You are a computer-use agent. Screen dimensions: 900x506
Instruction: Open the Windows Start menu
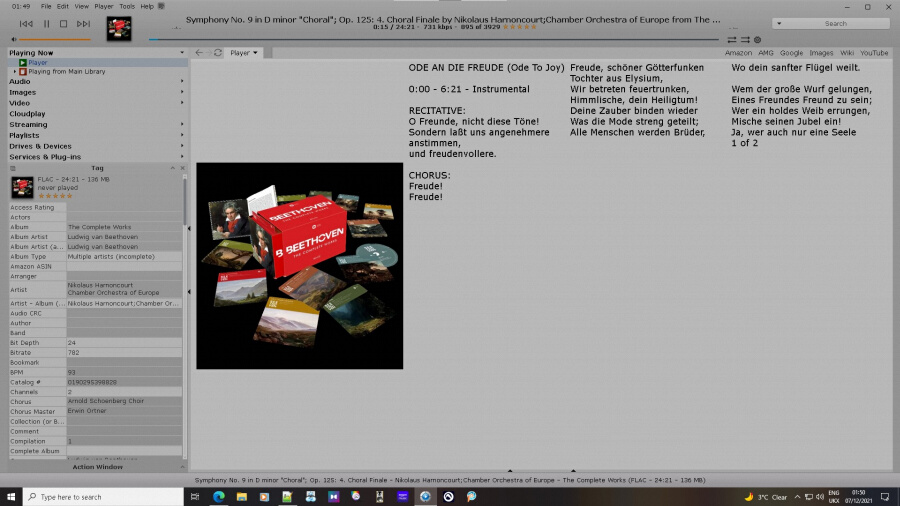11,497
